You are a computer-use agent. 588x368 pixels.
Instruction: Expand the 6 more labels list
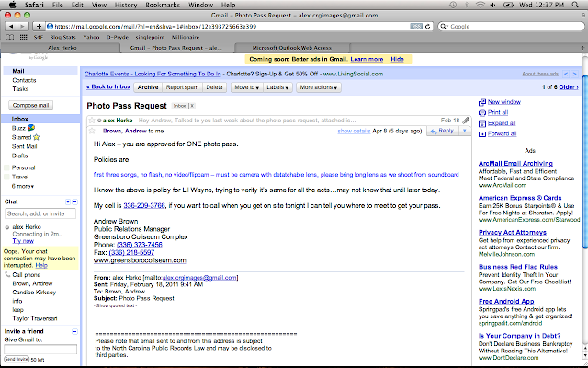click(x=22, y=186)
